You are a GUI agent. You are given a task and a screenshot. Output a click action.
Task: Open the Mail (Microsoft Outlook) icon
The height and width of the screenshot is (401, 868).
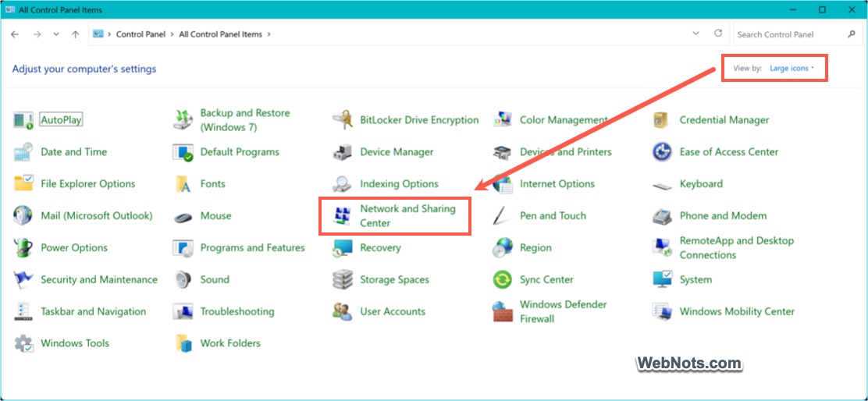pyautogui.click(x=23, y=215)
